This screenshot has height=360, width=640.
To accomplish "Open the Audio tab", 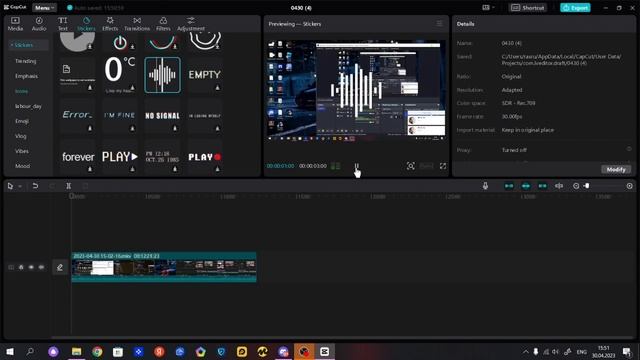I will pyautogui.click(x=39, y=24).
